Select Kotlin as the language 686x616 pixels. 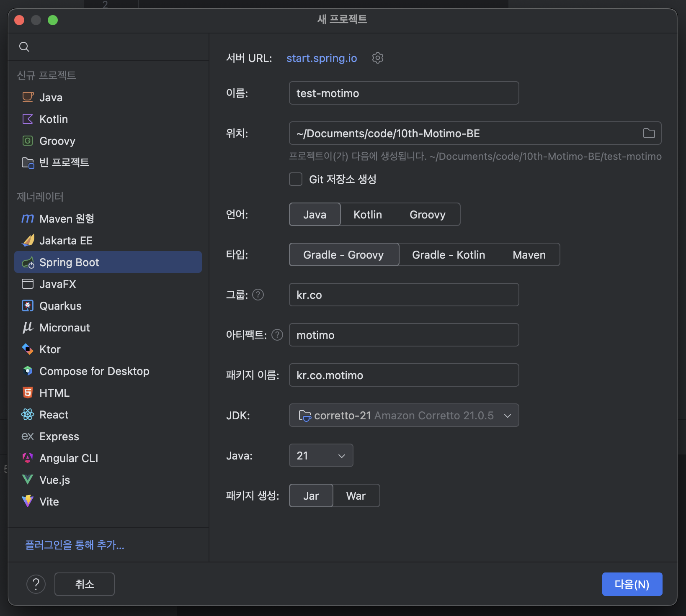tap(368, 214)
